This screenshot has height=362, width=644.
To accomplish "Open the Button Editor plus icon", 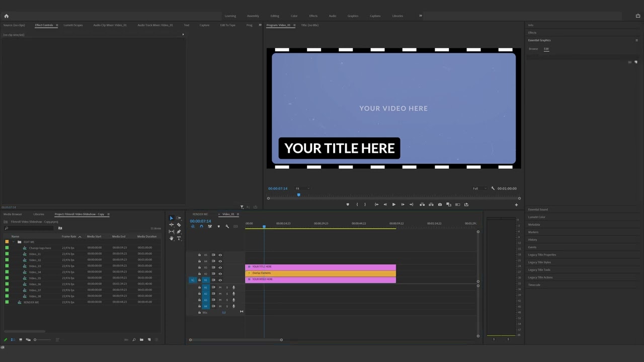I will pyautogui.click(x=516, y=205).
